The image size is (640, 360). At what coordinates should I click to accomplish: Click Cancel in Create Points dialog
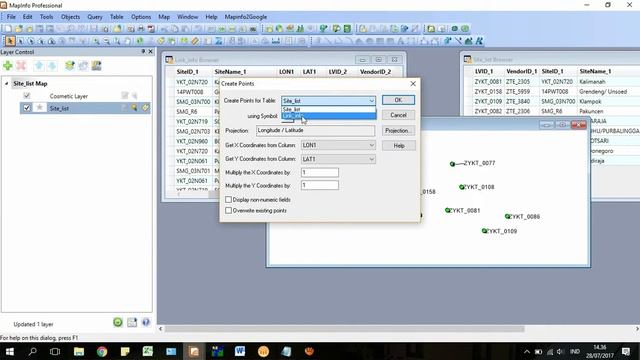pos(398,115)
